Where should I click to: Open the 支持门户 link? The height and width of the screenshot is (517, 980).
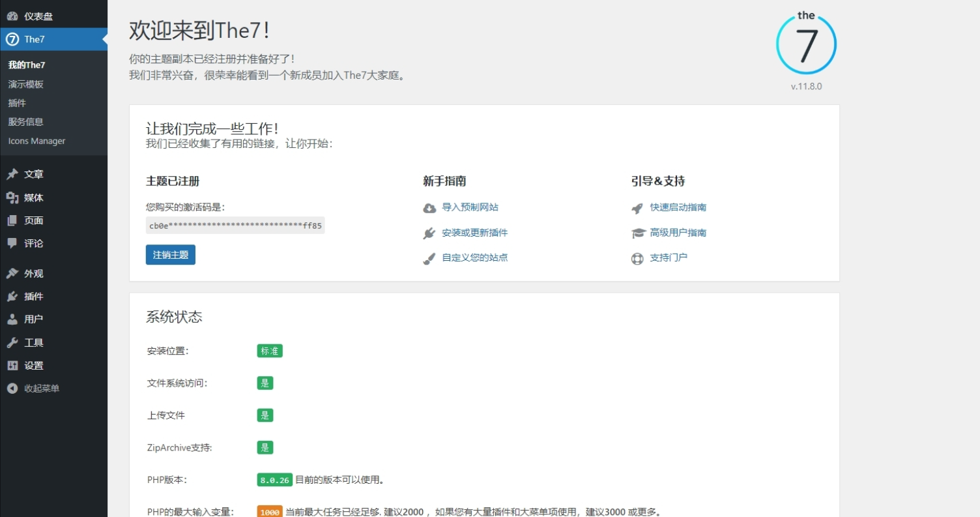(669, 258)
